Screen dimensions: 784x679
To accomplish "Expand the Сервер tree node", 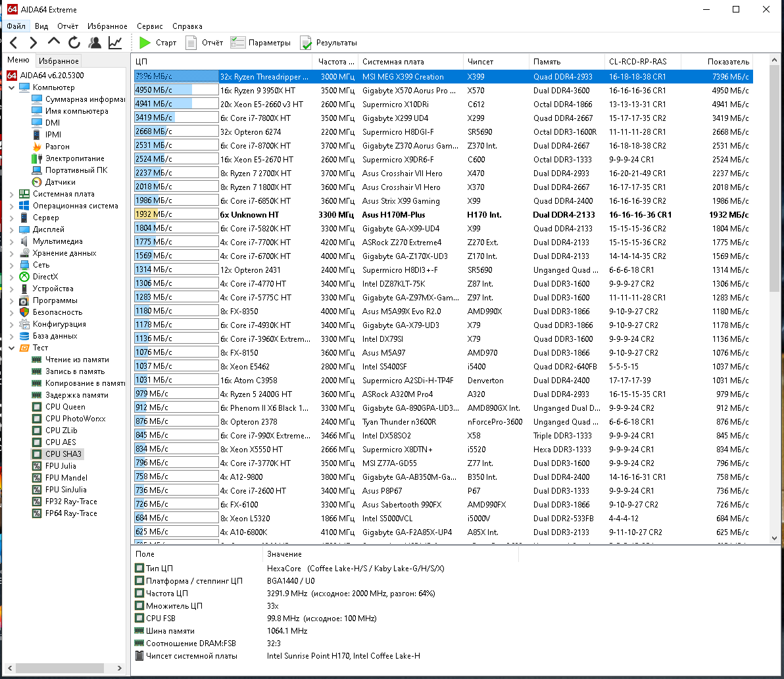I will 11,218.
